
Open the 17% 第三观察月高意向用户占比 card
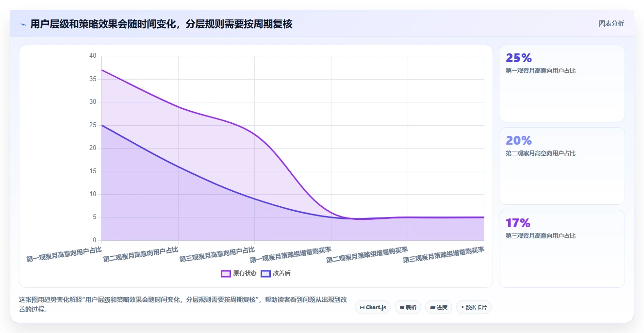point(561,249)
